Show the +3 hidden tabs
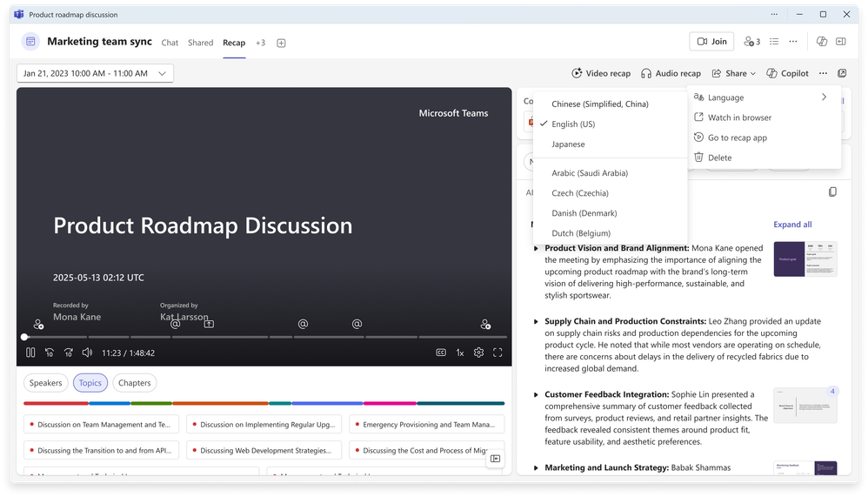868x497 pixels. point(260,43)
